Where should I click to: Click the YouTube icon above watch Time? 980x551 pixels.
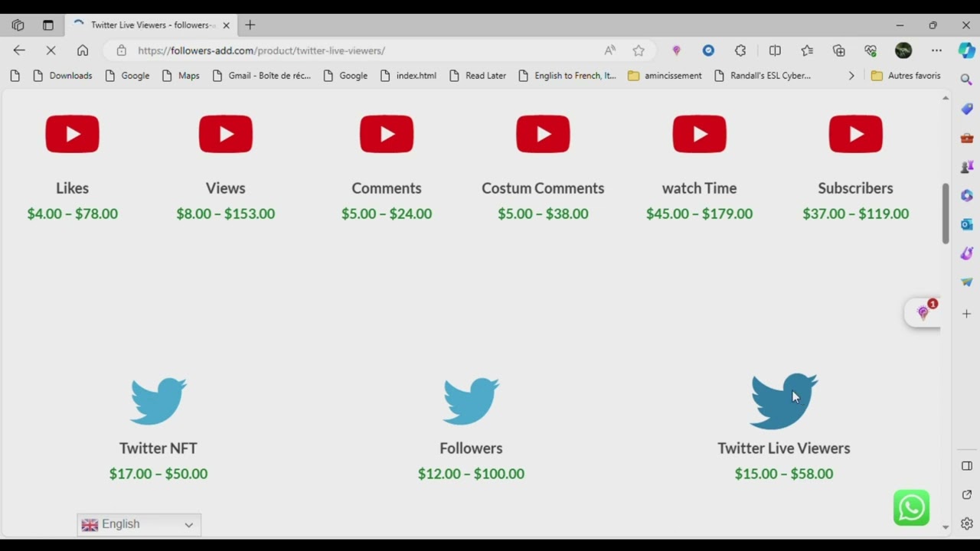tap(699, 134)
